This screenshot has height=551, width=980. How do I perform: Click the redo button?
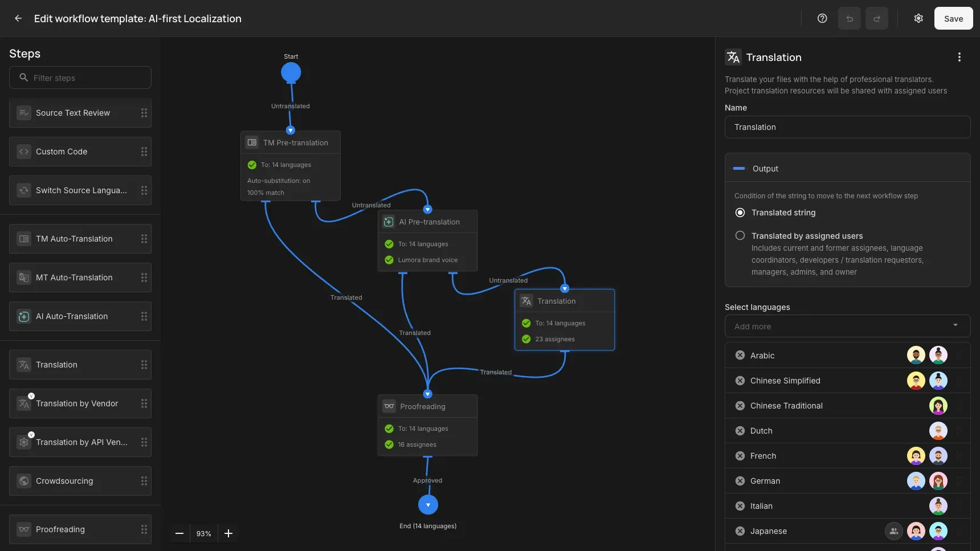pos(877,18)
